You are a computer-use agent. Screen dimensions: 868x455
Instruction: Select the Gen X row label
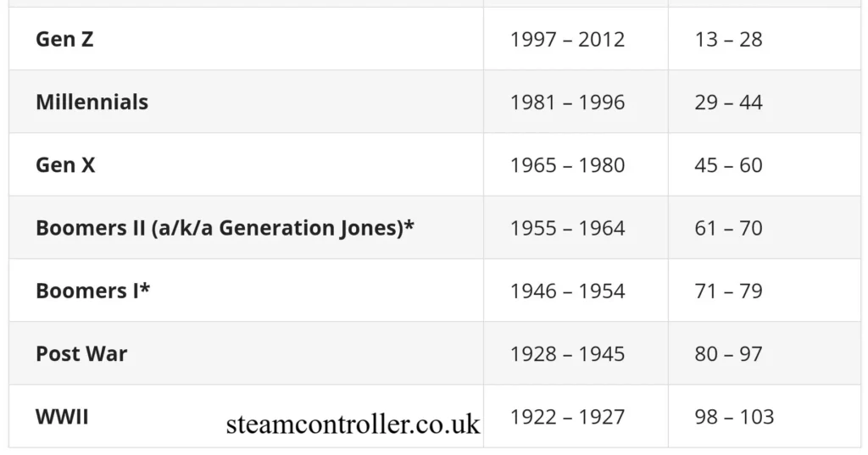(65, 165)
